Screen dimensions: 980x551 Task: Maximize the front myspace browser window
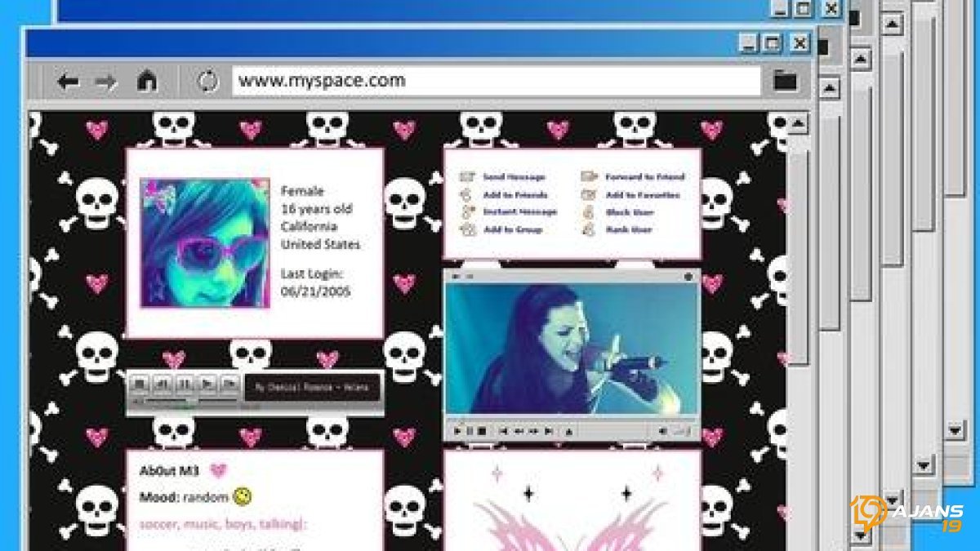[x=773, y=42]
